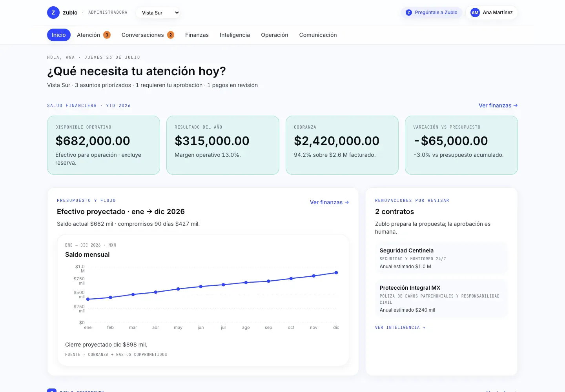The height and width of the screenshot is (392, 565).
Task: Click the jun data point on chart
Action: coord(201,287)
